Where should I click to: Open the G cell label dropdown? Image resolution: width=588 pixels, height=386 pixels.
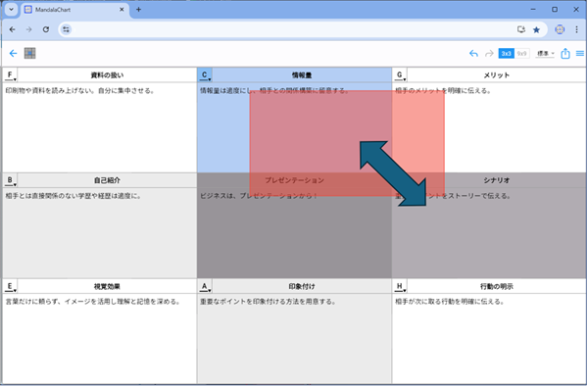click(x=400, y=75)
